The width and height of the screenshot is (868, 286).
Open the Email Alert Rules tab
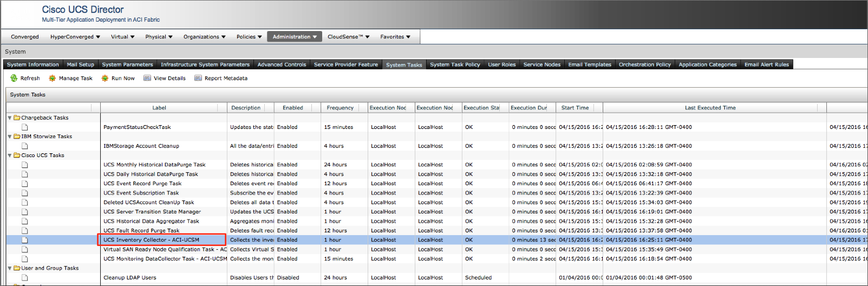(767, 64)
